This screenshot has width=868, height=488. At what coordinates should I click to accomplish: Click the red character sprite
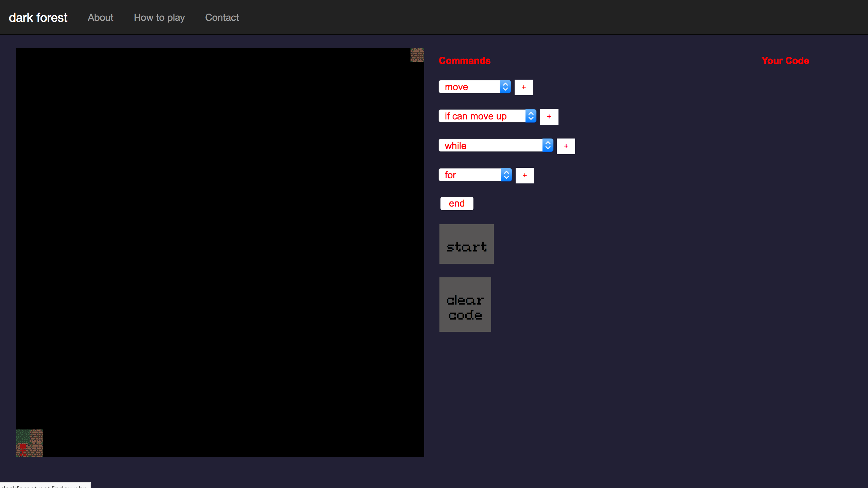pyautogui.click(x=23, y=449)
